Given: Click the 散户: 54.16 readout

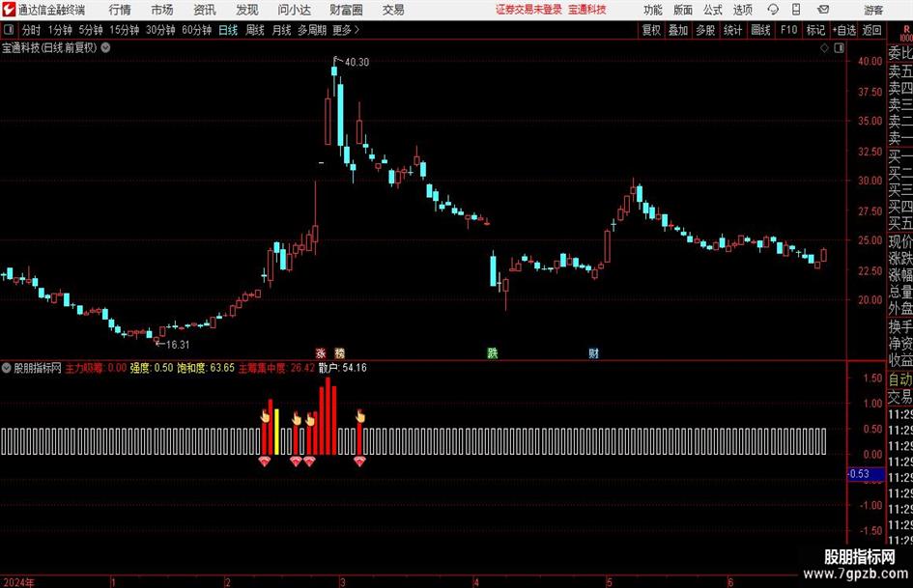Looking at the screenshot, I should pyautogui.click(x=342, y=368).
